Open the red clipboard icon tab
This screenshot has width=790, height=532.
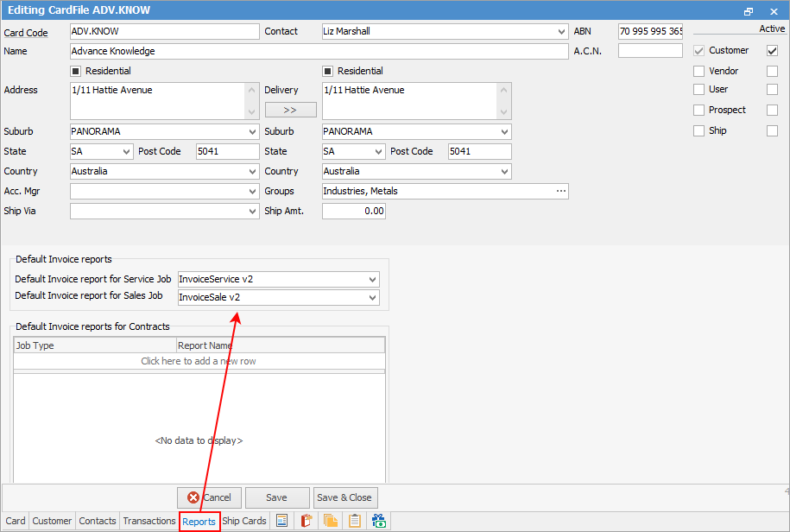click(306, 521)
